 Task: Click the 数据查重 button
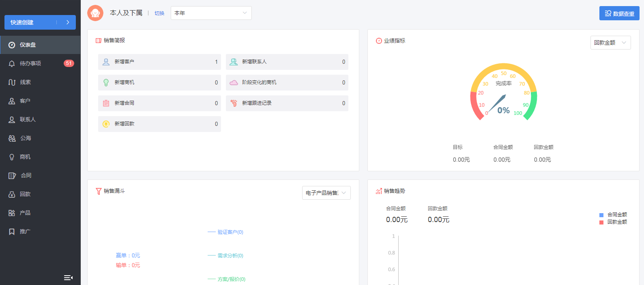click(619, 13)
